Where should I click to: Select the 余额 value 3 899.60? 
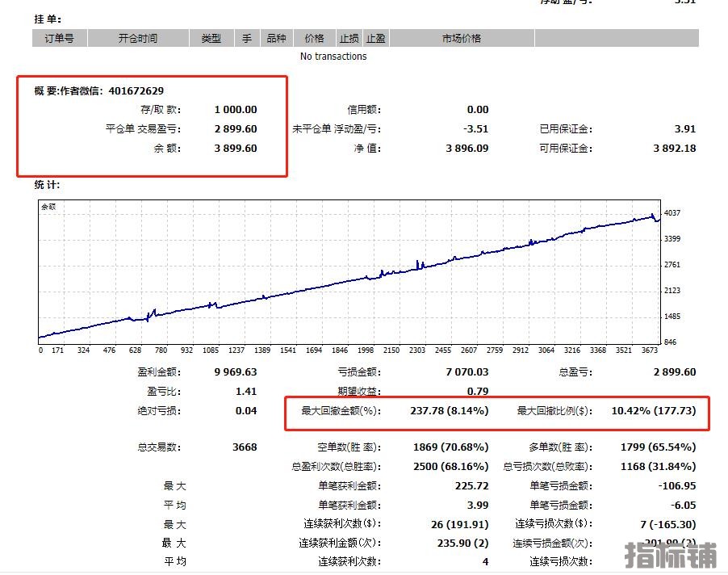pos(236,149)
